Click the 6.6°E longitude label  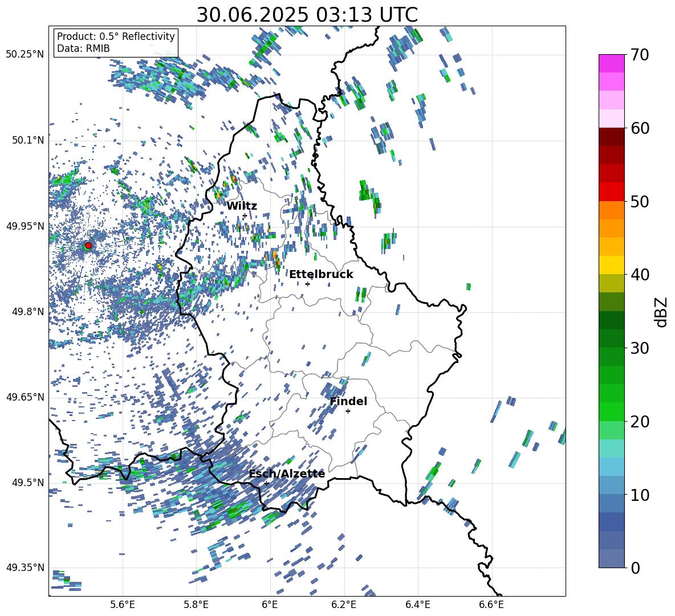pos(491,605)
